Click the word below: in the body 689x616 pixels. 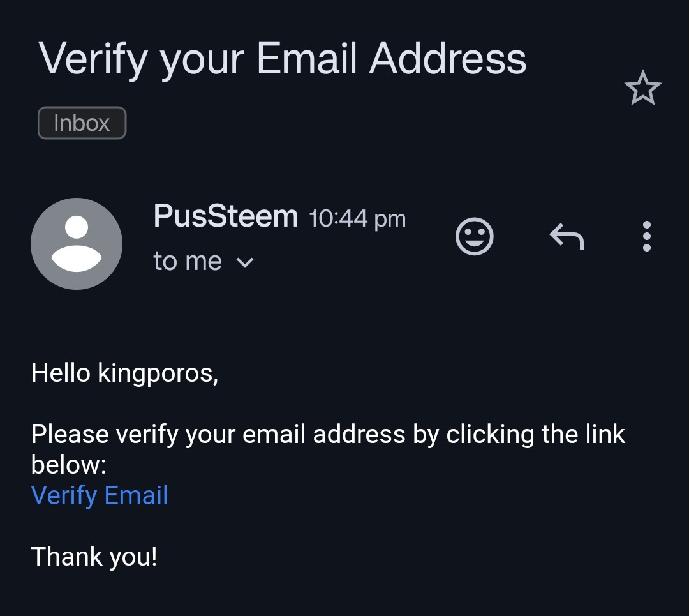[69, 465]
